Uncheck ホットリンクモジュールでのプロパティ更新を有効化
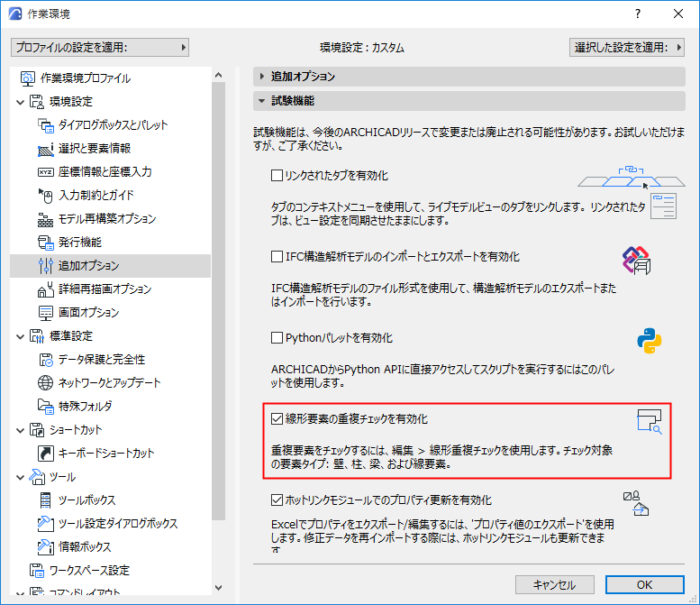This screenshot has height=605, width=700. (277, 500)
